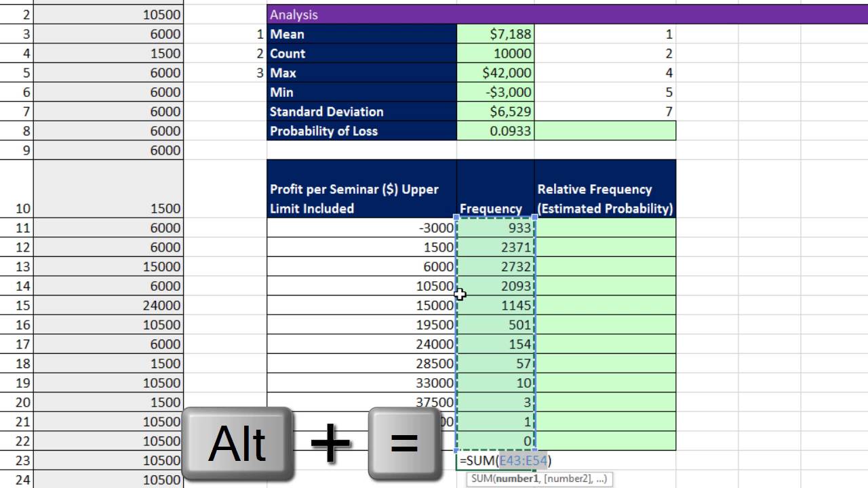Click 15000 in the leftmost data column

108,266
